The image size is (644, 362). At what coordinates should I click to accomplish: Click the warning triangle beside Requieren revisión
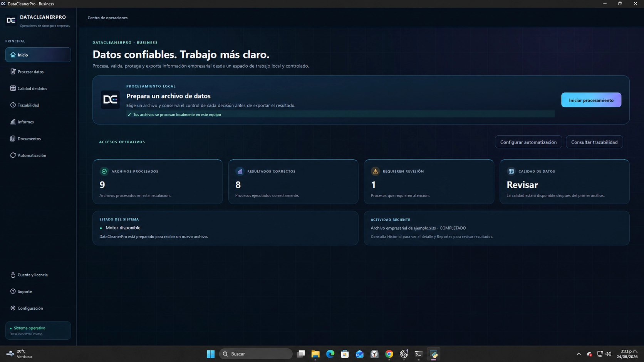click(375, 171)
